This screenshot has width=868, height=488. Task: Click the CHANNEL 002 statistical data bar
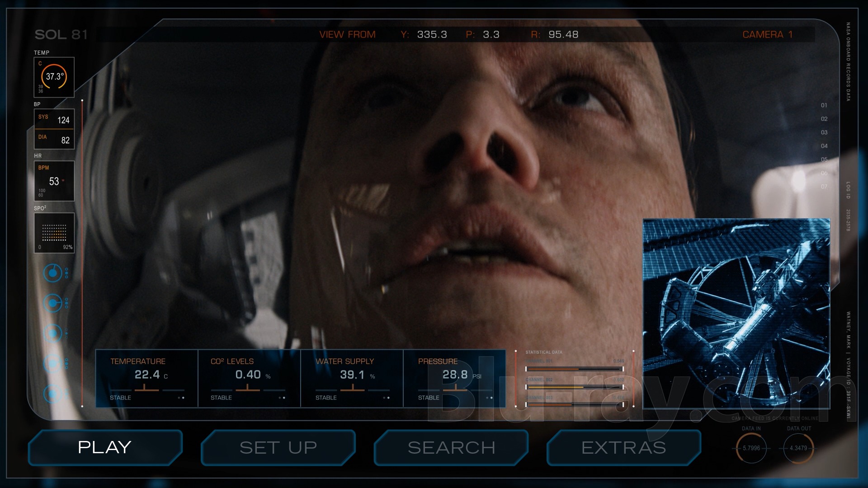[x=575, y=387]
